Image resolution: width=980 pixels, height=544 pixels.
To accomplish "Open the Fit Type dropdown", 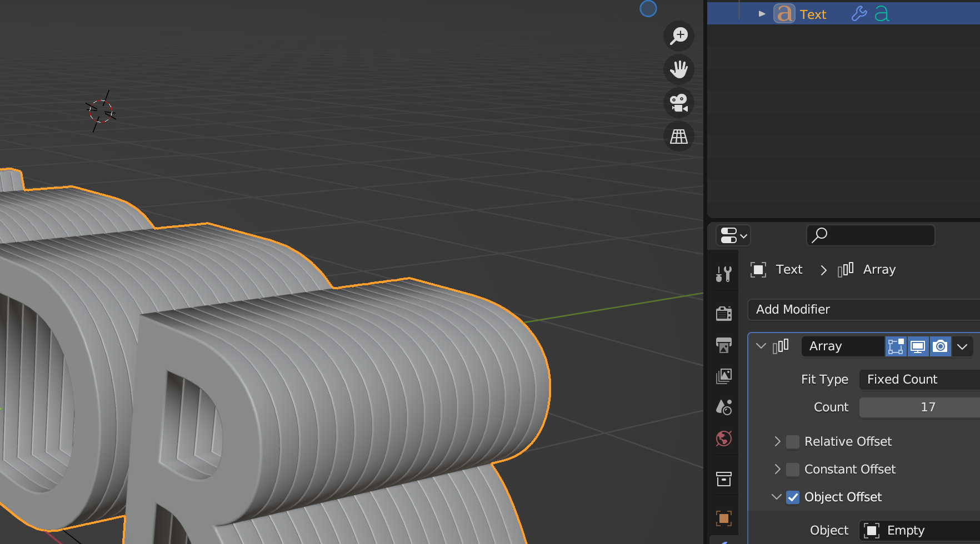I will coord(919,380).
